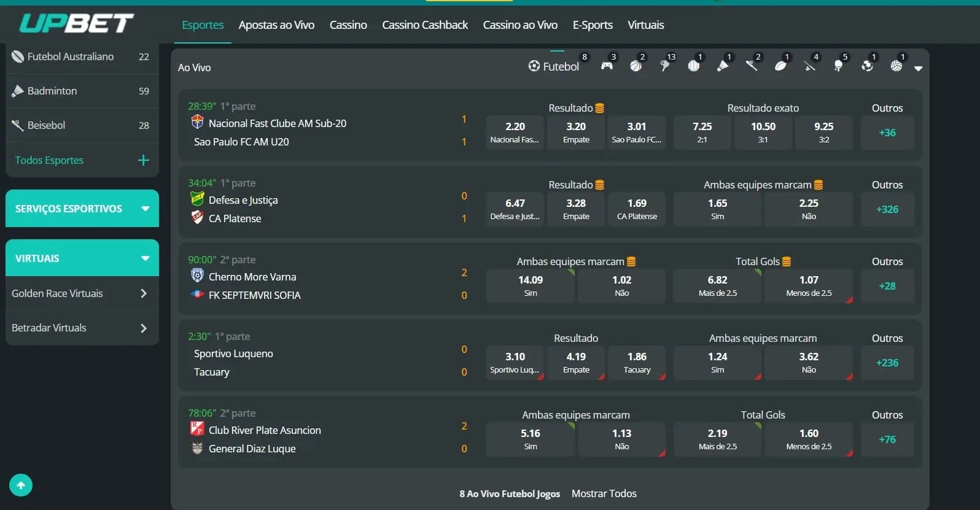Image resolution: width=980 pixels, height=510 pixels.
Task: Bet 2.20 on Nacional Fast Clube win
Action: click(515, 133)
